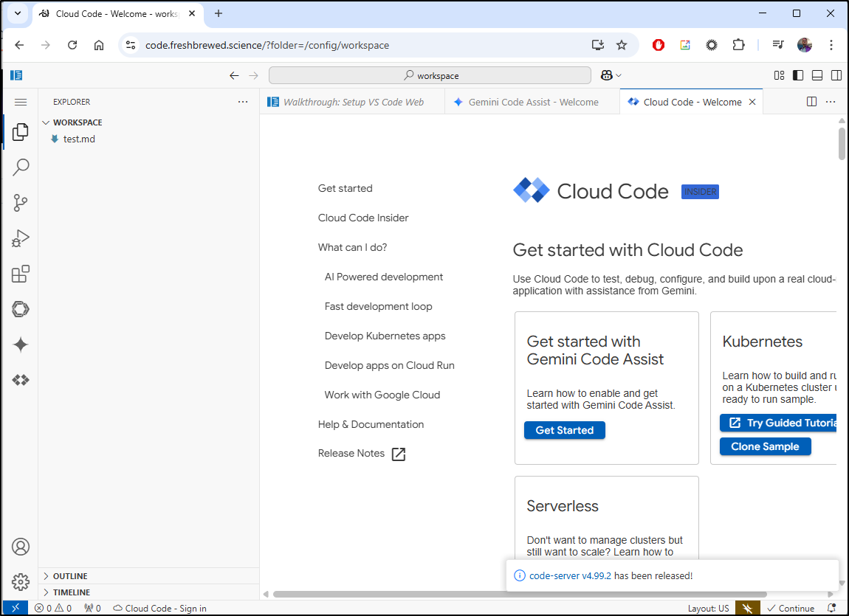Click the Gemini status icon in status bar
This screenshot has width=849, height=616.
(747, 609)
